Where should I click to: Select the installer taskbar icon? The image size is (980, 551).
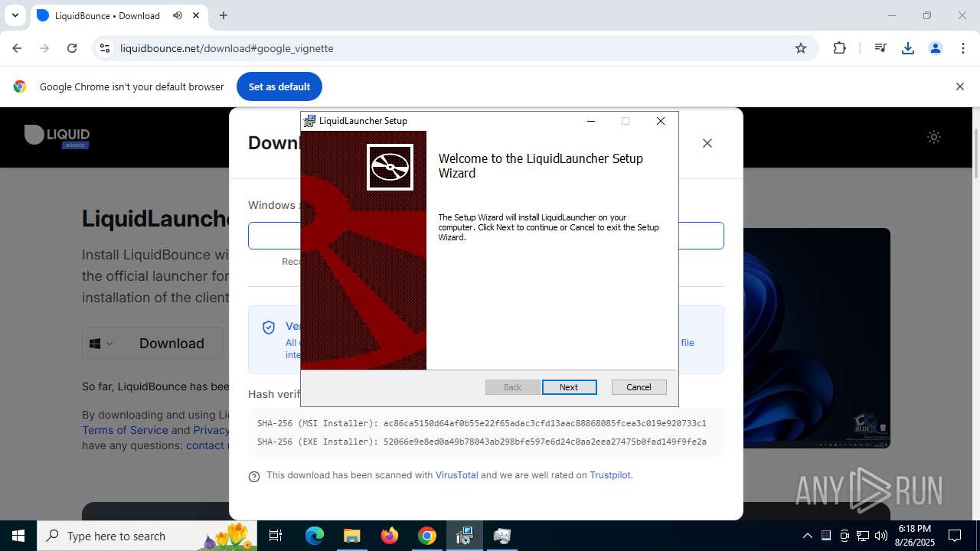(465, 536)
